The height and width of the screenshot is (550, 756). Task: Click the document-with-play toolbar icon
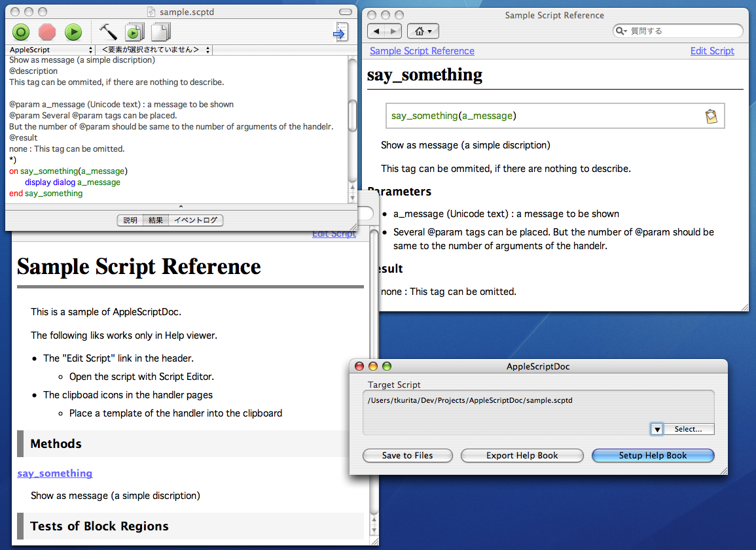tap(135, 32)
